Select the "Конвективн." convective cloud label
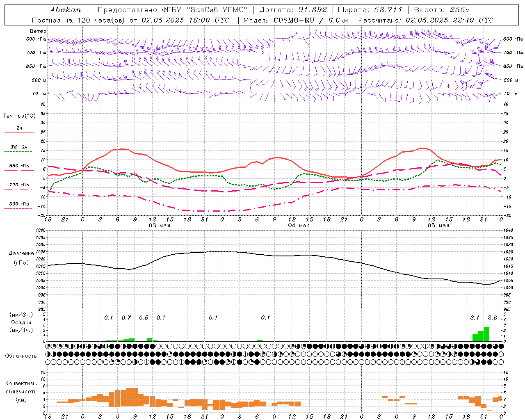The width and height of the screenshot is (525, 420). pos(21,383)
